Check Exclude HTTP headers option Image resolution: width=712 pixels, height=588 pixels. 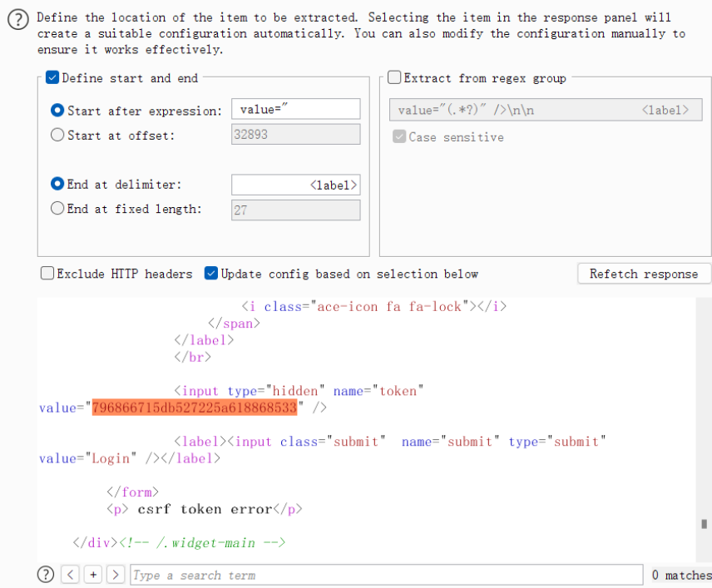[47, 274]
